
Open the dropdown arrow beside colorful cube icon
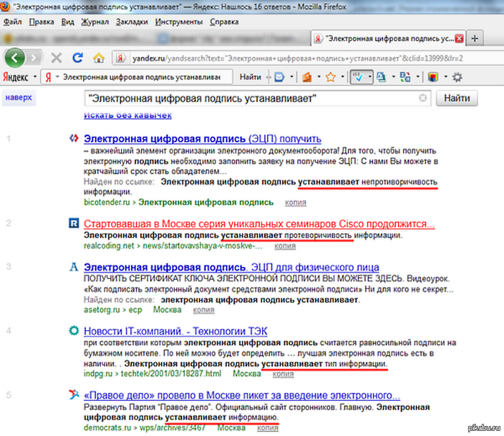(446, 77)
